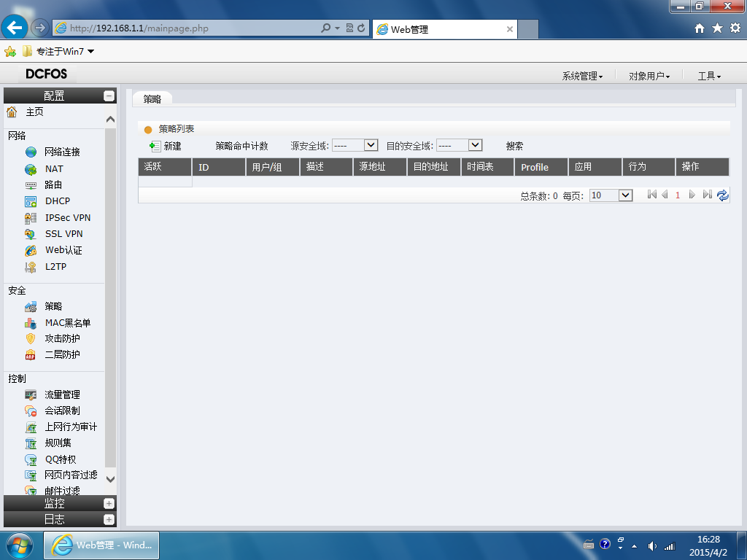Open the 对象用户 dropdown menu
The image size is (747, 560).
coord(649,76)
